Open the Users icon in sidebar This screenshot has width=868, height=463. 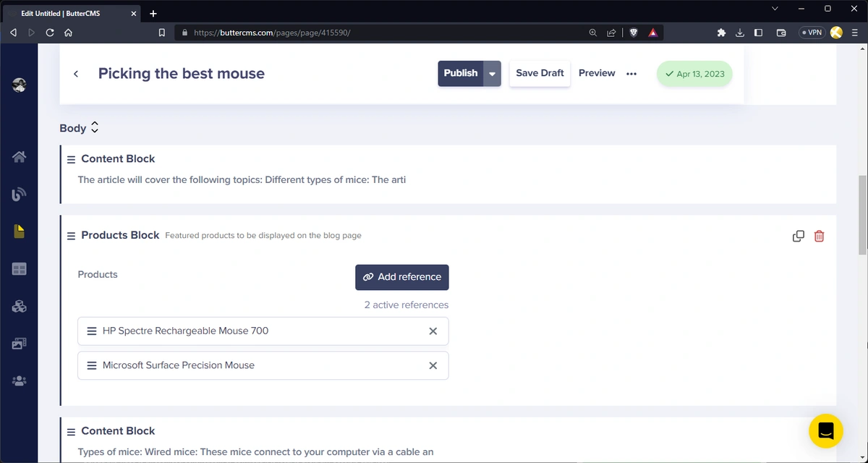point(20,381)
